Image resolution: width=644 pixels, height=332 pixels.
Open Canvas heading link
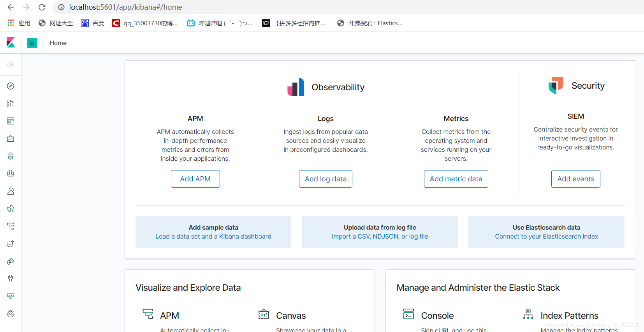[291, 316]
